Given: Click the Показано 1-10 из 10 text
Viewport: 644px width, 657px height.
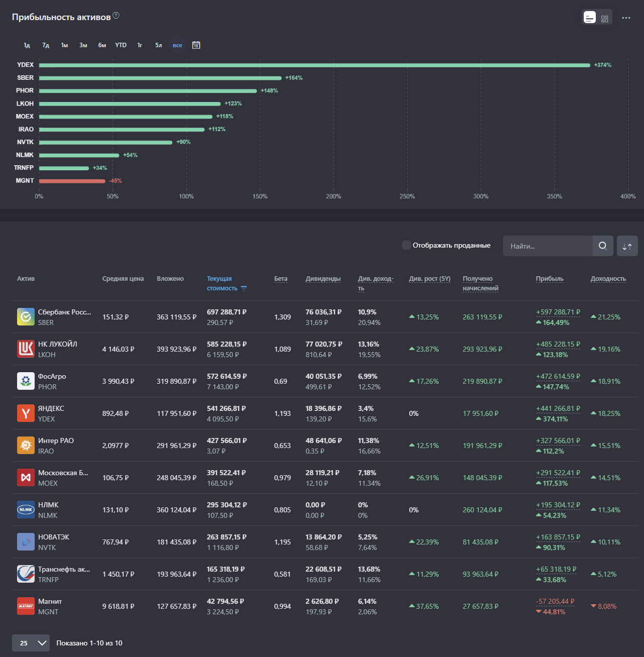Looking at the screenshot, I should [89, 643].
